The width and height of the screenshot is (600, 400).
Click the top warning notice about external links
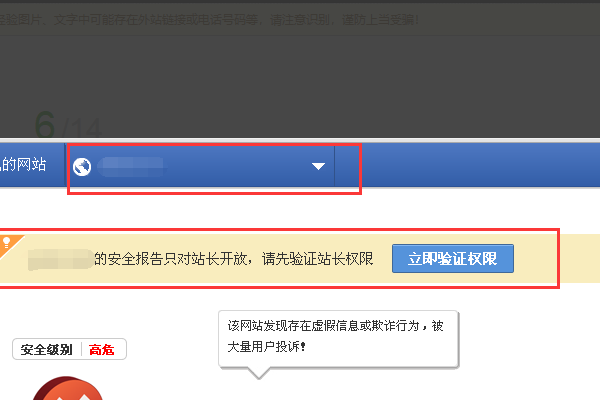pos(209,20)
